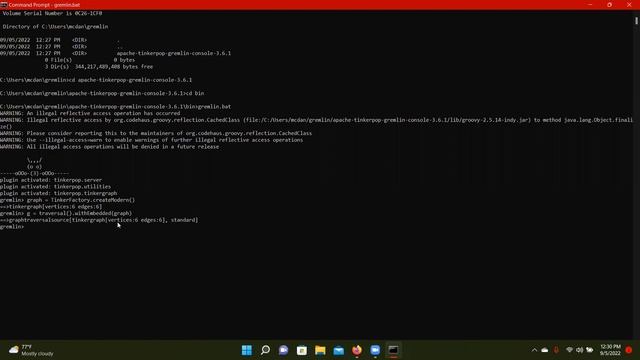Viewport: 640px width, 360px height.
Task: Show hidden system tray icons
Action: (x=534, y=350)
